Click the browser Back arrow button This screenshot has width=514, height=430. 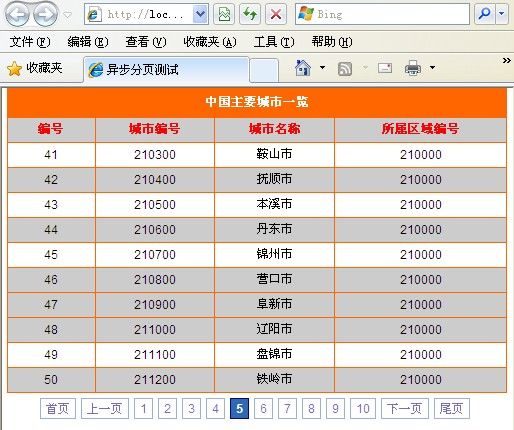[17, 15]
